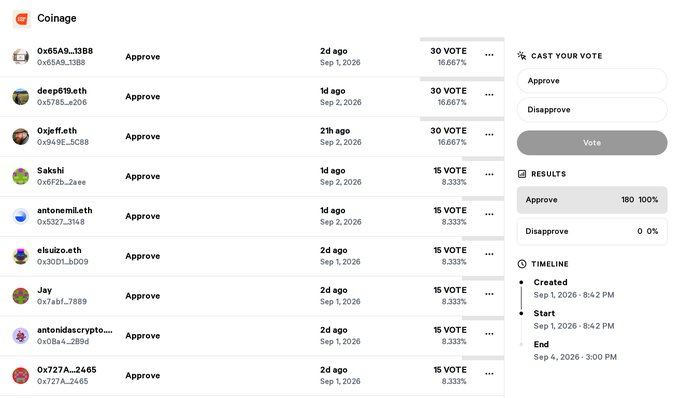Open more options for 0x65A9...13B8 vote

click(x=489, y=55)
